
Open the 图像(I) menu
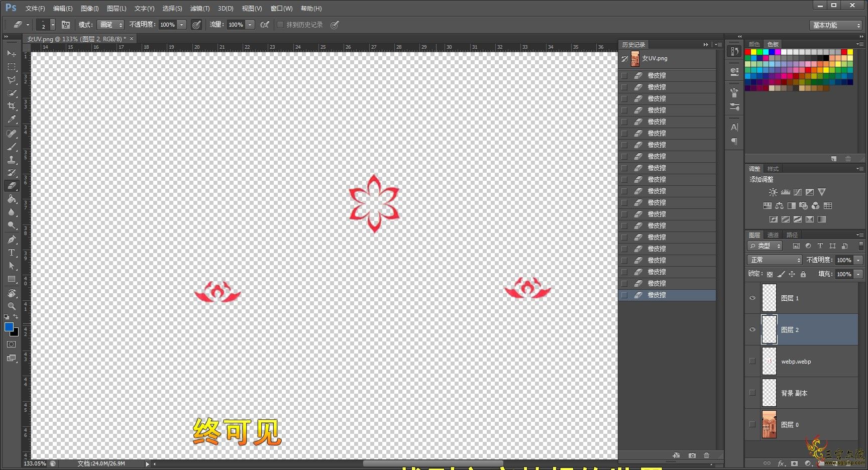[x=89, y=9]
